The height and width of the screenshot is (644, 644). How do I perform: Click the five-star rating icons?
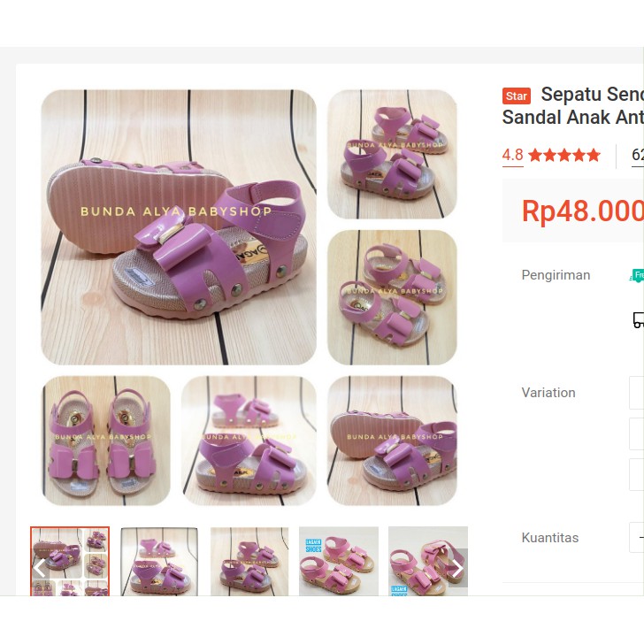[x=564, y=156]
